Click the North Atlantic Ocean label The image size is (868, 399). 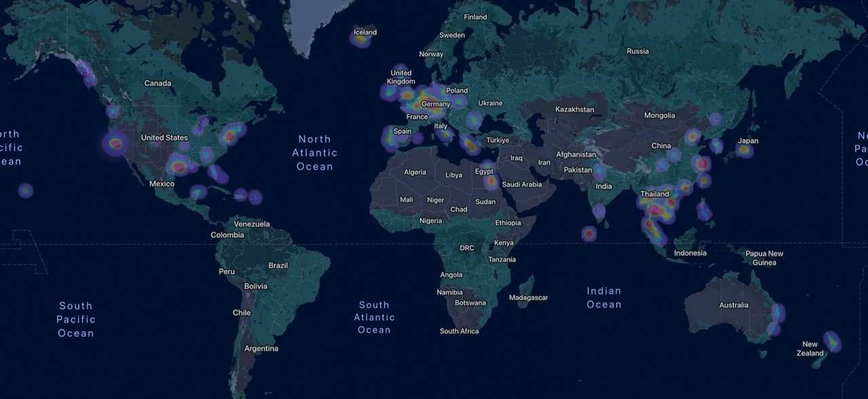pos(315,153)
